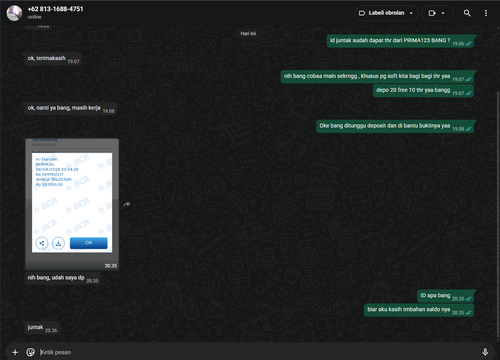Open the BCA transfer receipt image
Image resolution: width=500 pixels, height=360 pixels.
click(72, 204)
